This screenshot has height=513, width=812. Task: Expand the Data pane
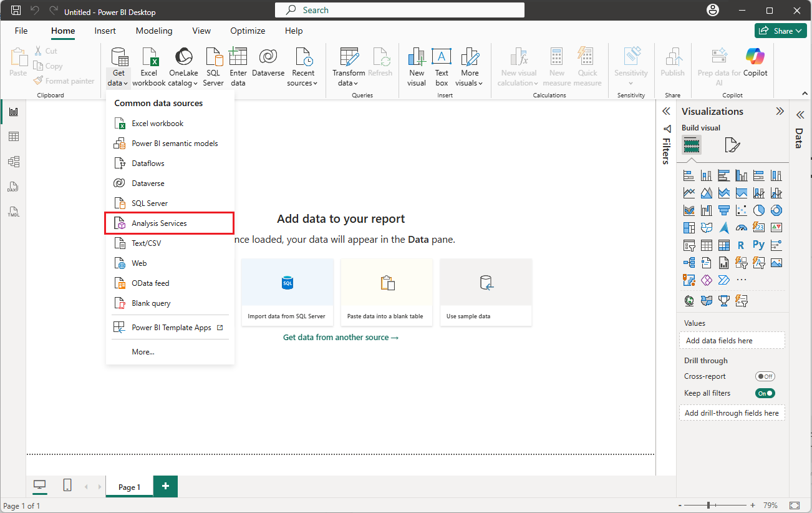click(x=800, y=115)
